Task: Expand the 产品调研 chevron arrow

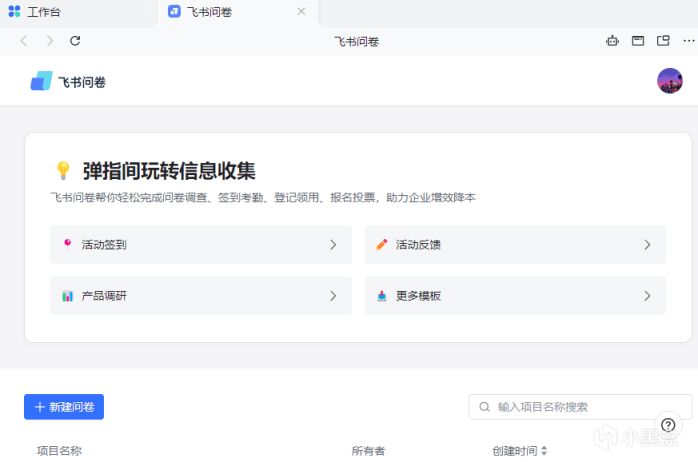Action: pos(333,296)
